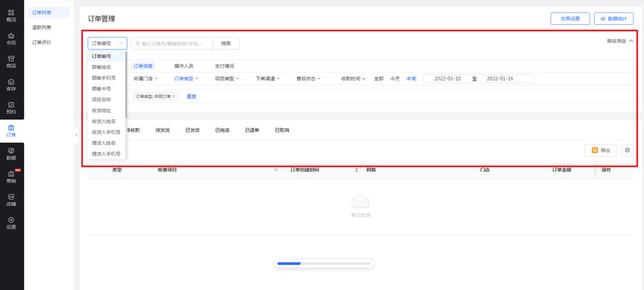Open the 概况 overview section in sidebar
The image size is (644, 290).
tap(11, 16)
